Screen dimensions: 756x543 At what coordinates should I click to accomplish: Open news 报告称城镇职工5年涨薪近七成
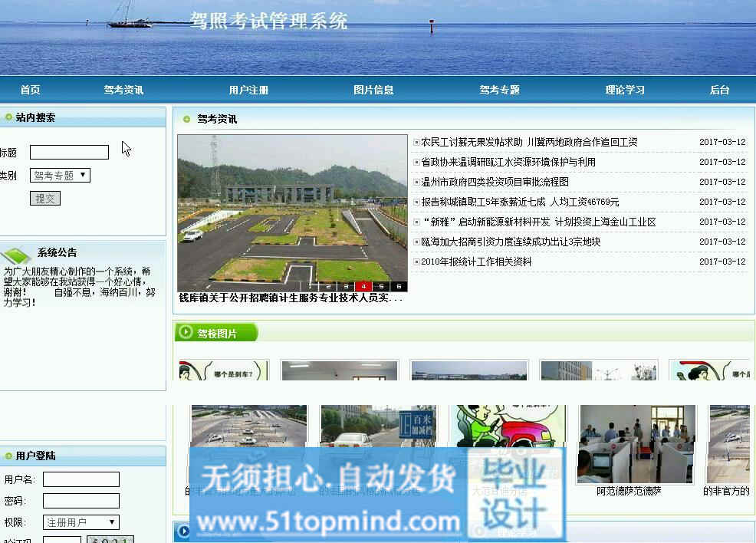tap(520, 202)
